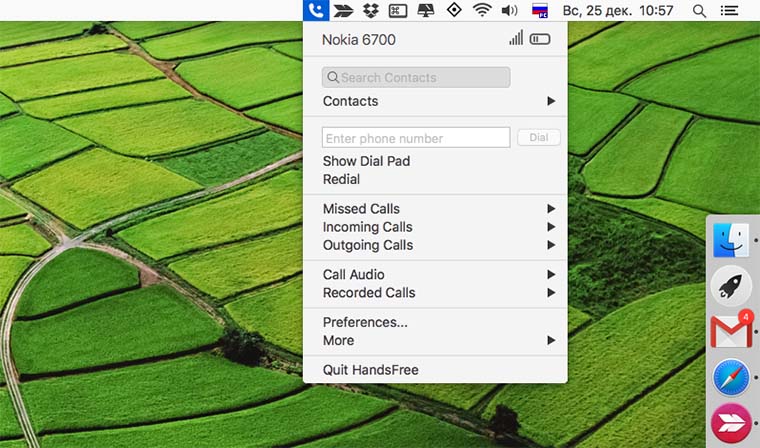Open the Contacts submenu
760x448 pixels.
435,101
